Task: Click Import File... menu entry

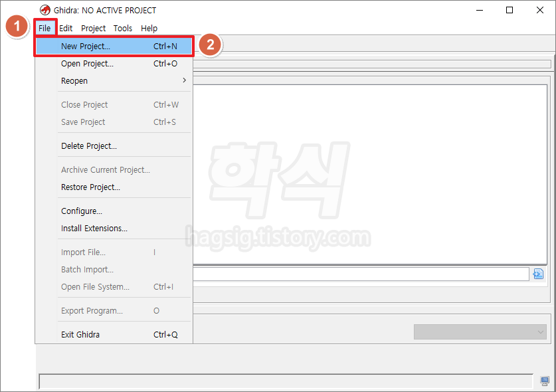Action: 114,252
